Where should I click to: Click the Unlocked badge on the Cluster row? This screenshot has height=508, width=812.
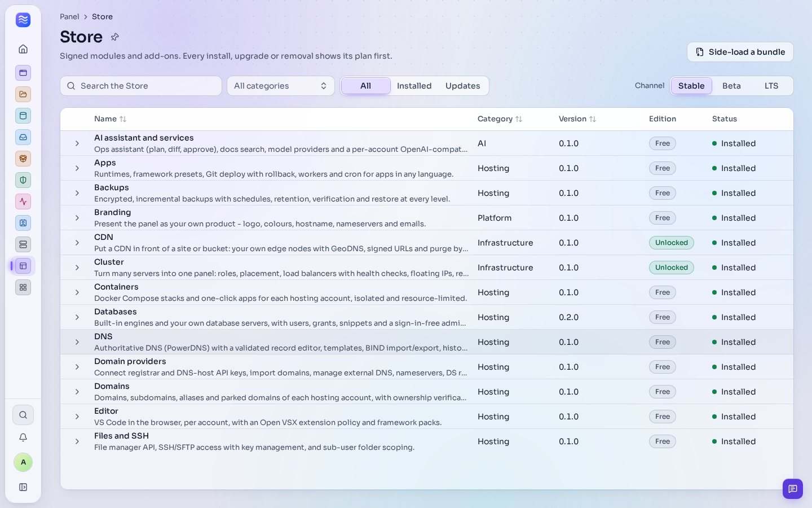pos(671,268)
